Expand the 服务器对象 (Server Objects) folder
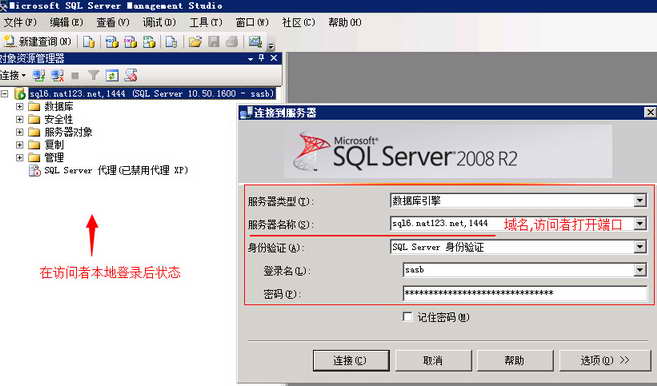The image size is (657, 386). pos(19,132)
